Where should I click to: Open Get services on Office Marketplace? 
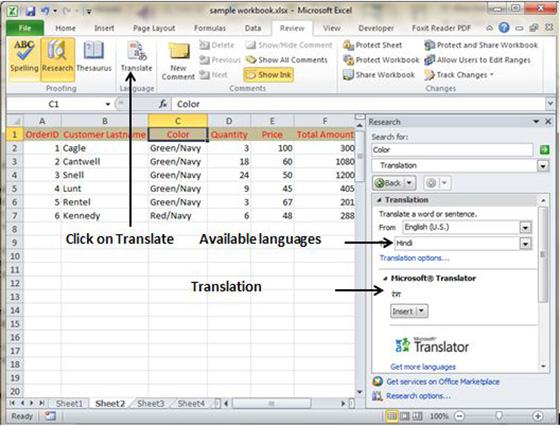coord(443,382)
